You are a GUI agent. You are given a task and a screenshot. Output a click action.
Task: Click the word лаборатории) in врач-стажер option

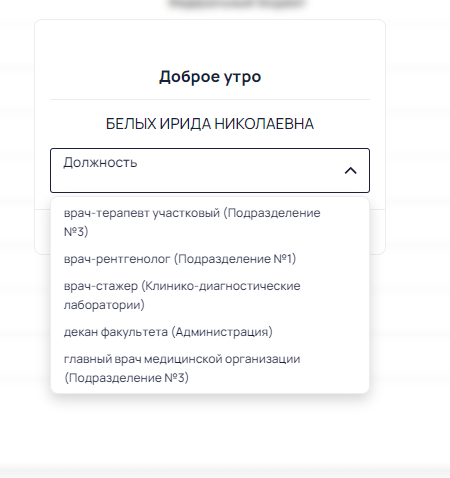pos(104,305)
